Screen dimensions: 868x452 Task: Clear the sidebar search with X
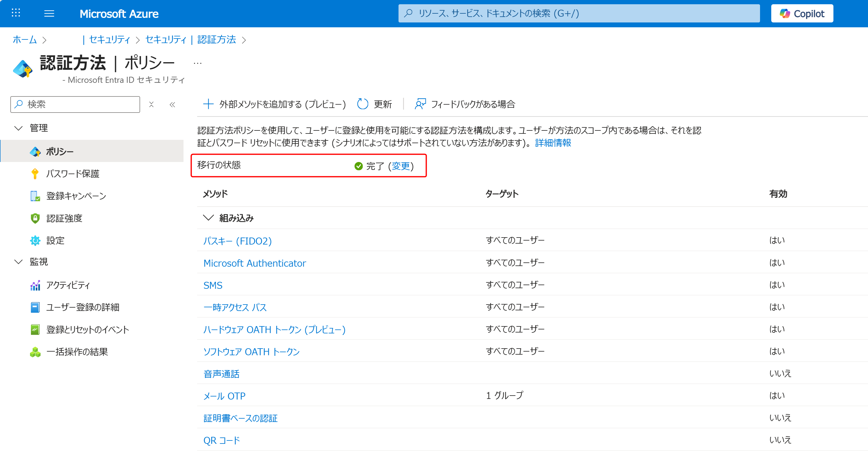[x=151, y=104]
